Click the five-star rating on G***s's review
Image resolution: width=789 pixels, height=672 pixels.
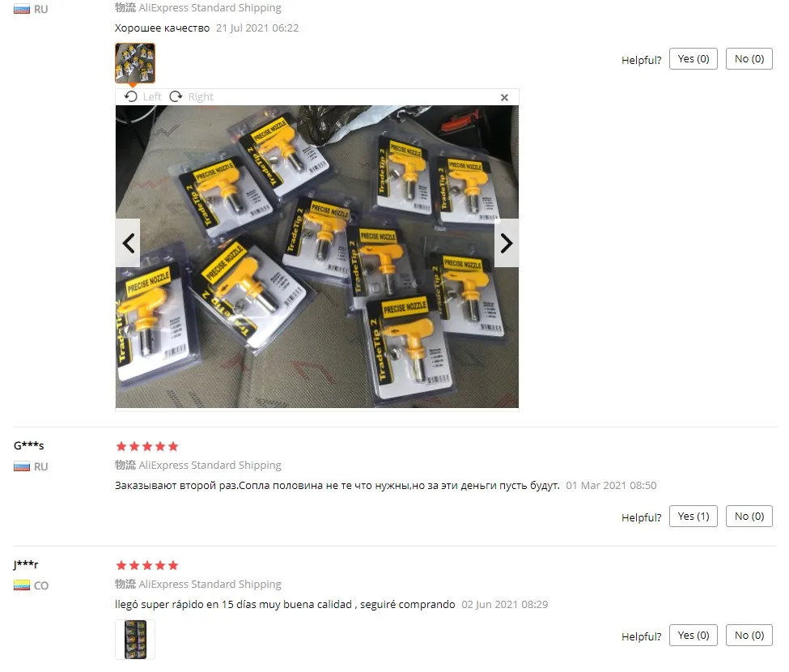tap(147, 446)
